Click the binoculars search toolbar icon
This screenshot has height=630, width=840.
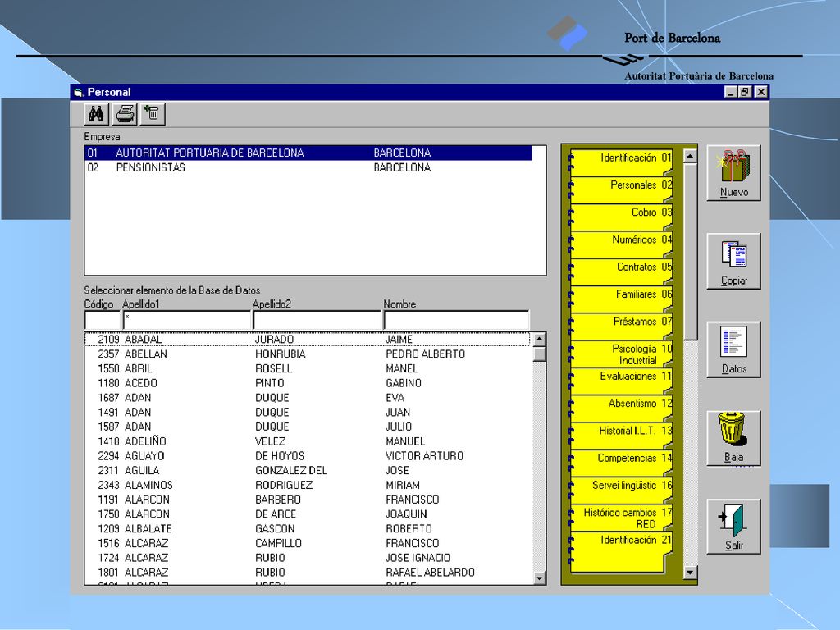[x=97, y=114]
